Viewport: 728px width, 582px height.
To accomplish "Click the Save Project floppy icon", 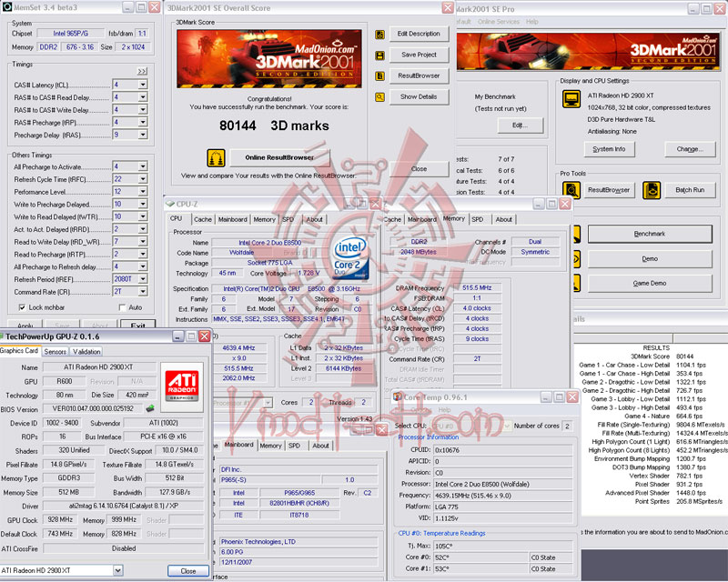I will [x=379, y=55].
